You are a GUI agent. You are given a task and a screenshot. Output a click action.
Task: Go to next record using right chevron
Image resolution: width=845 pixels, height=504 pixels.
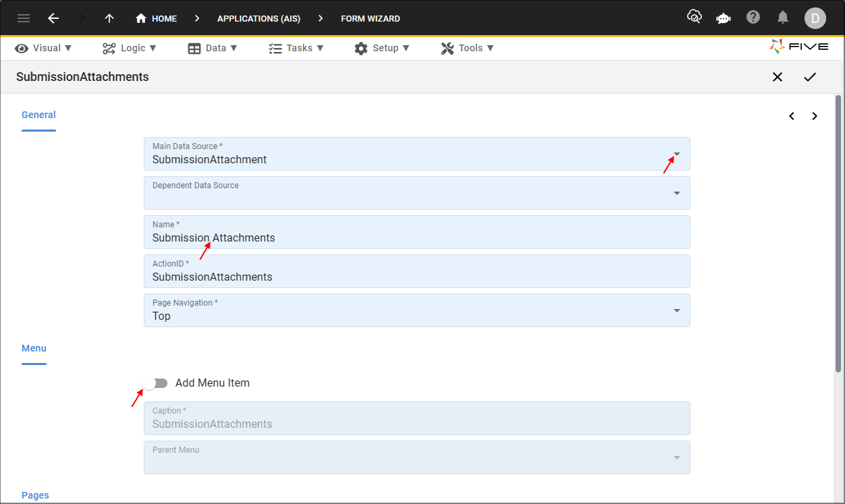pos(815,115)
